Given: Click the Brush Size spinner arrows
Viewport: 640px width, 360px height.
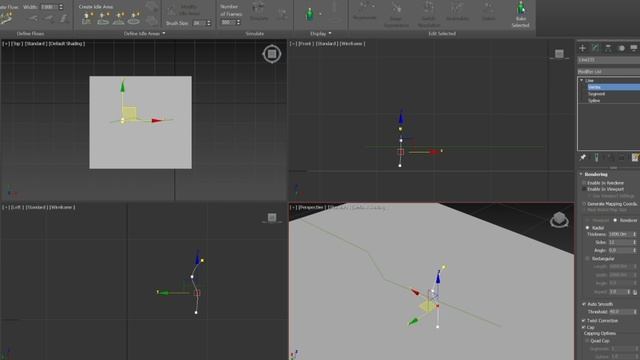Looking at the screenshot, I should [209, 23].
